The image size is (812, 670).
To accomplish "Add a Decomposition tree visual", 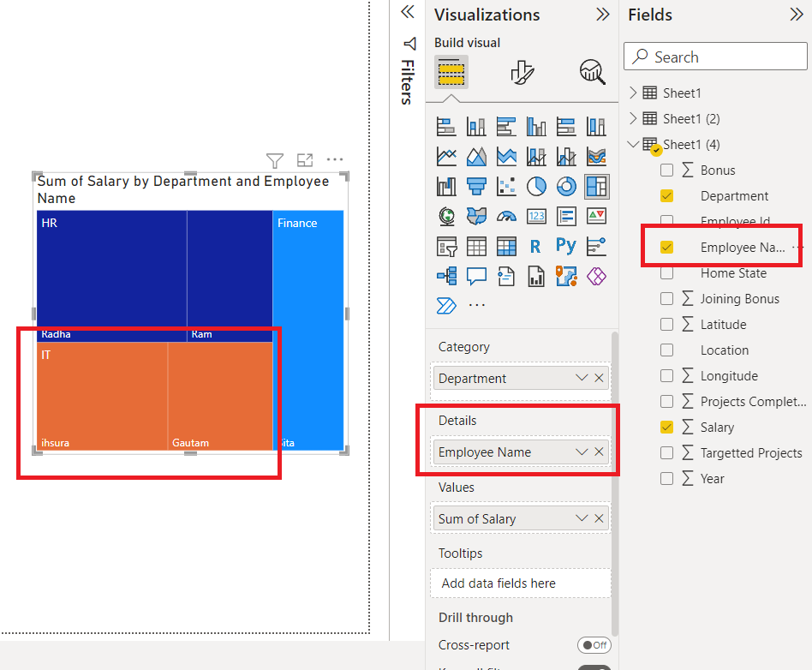I will click(x=446, y=276).
